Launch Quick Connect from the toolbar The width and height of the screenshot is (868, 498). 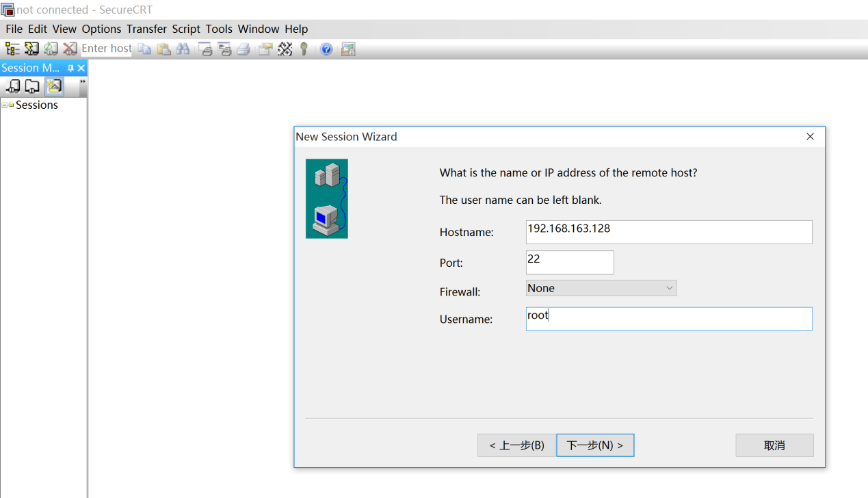click(31, 49)
